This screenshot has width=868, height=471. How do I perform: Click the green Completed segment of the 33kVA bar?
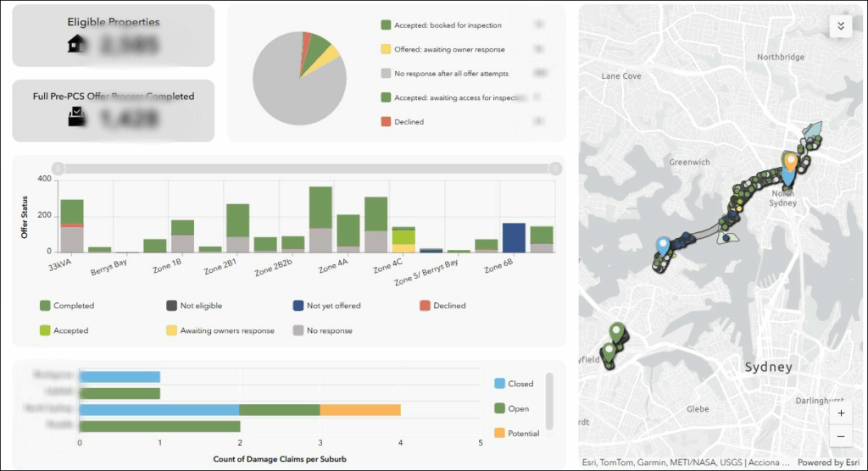pyautogui.click(x=72, y=212)
